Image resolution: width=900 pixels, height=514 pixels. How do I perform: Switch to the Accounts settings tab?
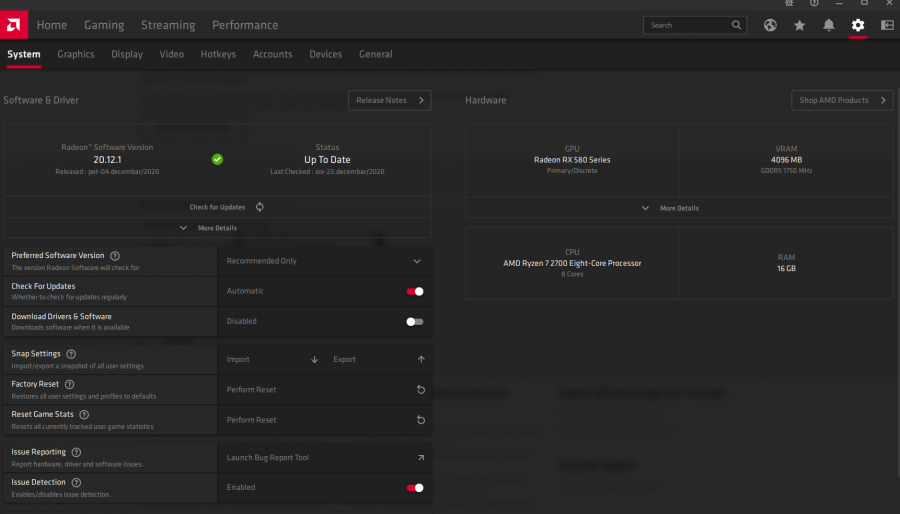273,54
